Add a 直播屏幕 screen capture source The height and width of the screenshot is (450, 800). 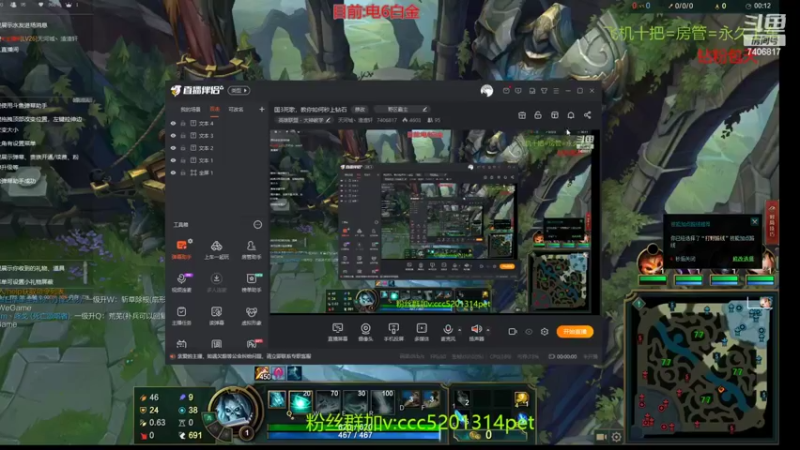click(337, 332)
